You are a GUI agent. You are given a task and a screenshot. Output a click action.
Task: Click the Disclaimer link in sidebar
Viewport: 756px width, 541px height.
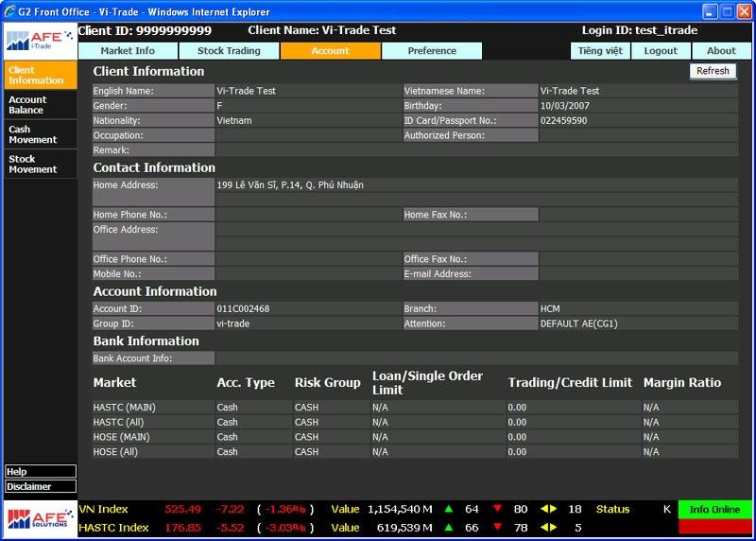[40, 487]
